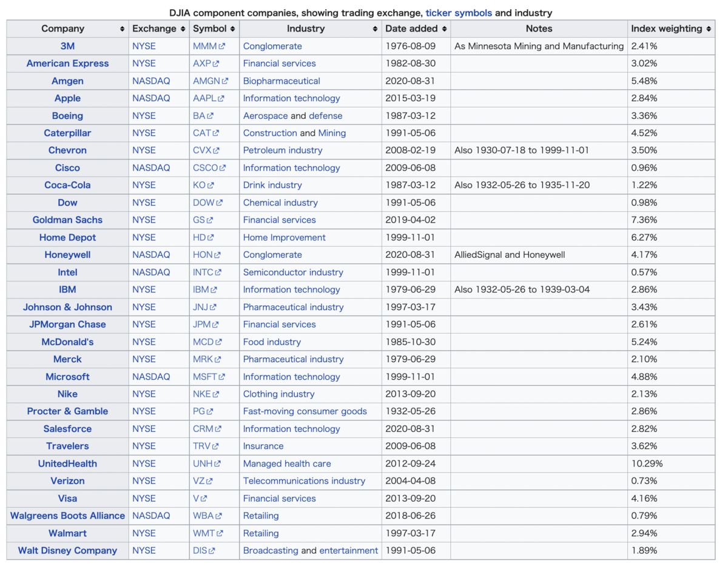Open the 3M company link
This screenshot has width=728, height=566.
(67, 46)
